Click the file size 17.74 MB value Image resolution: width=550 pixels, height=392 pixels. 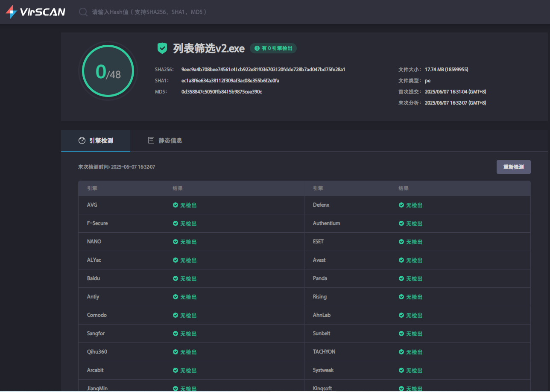click(x=447, y=69)
